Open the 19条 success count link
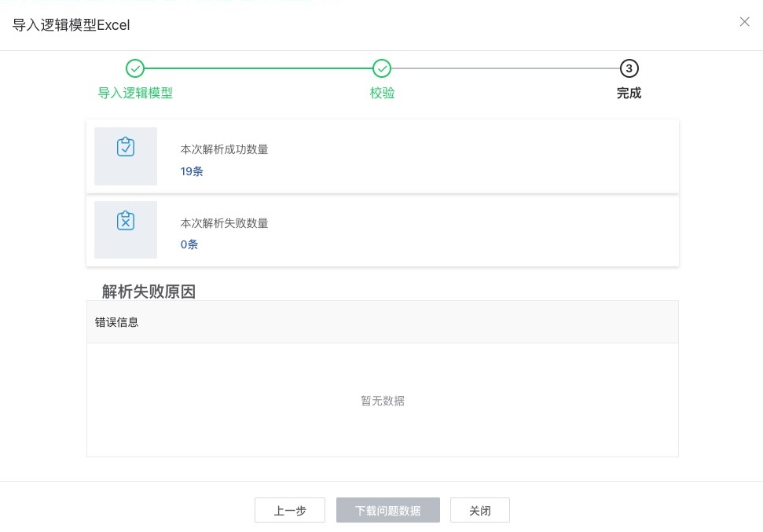Image resolution: width=763 pixels, height=532 pixels. point(192,171)
